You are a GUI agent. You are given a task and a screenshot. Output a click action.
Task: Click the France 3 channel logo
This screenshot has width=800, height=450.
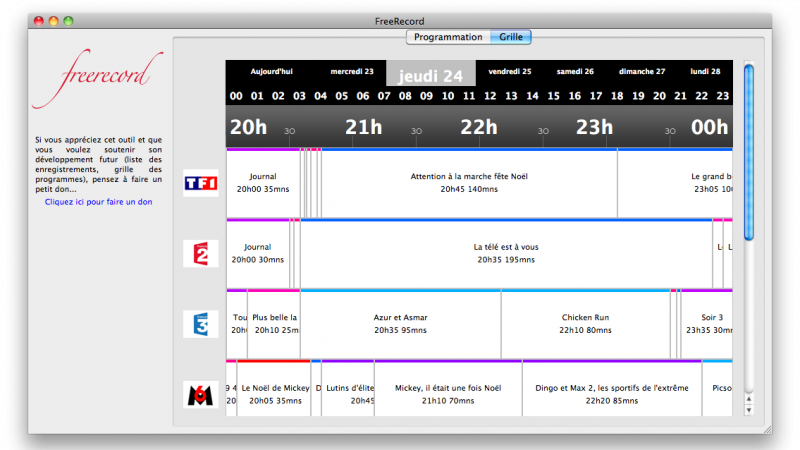(x=201, y=324)
